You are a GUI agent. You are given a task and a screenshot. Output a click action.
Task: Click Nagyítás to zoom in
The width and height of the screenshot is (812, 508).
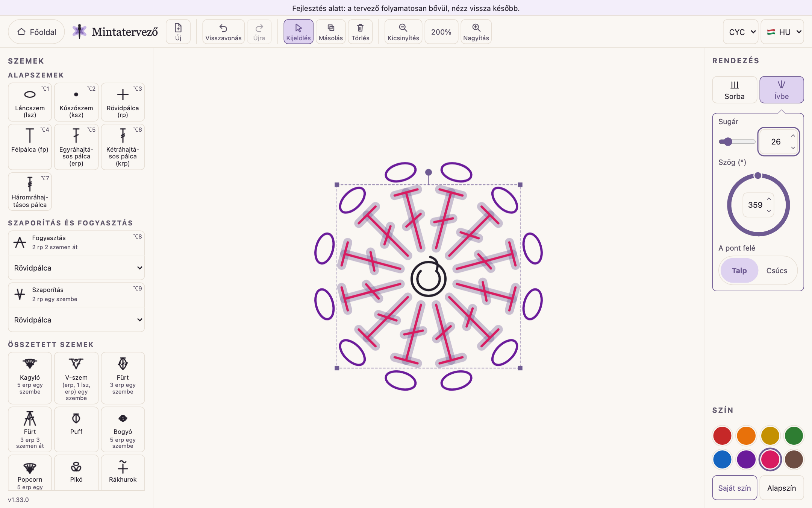(x=476, y=32)
